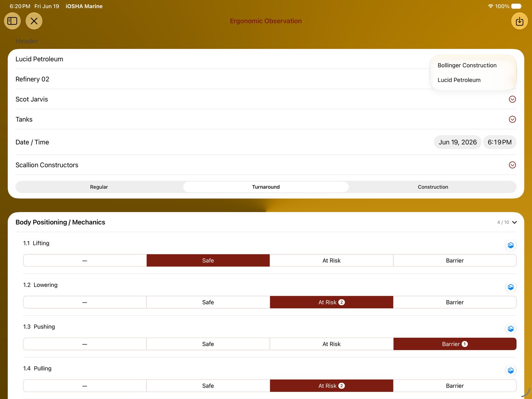Tap the 4 / 10 progress count
The image size is (532, 399).
coord(503,222)
